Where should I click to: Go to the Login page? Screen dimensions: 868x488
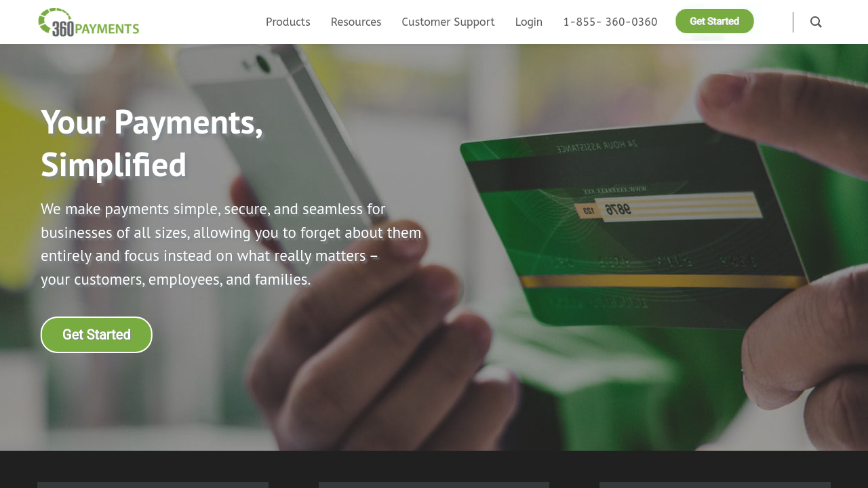[529, 22]
